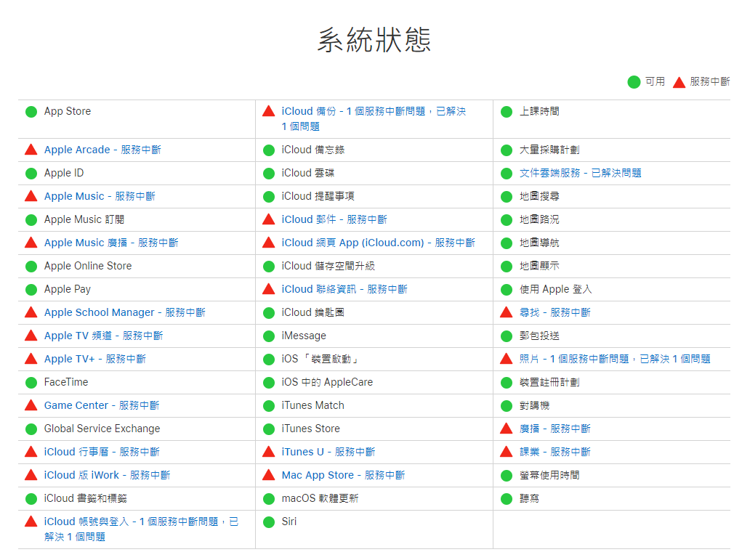Open the iTunes U - 服務中斷 link
The width and height of the screenshot is (742, 560).
click(328, 452)
